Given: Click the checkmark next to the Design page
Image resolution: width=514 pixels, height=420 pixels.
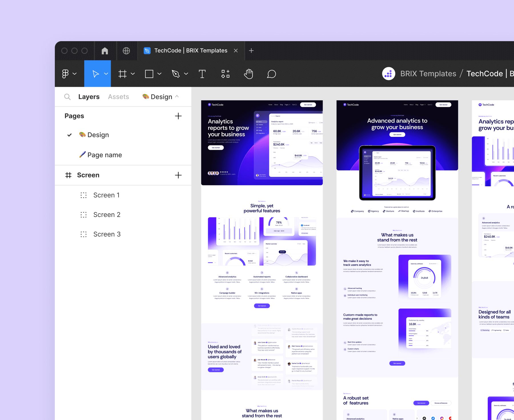Looking at the screenshot, I should 69,135.
